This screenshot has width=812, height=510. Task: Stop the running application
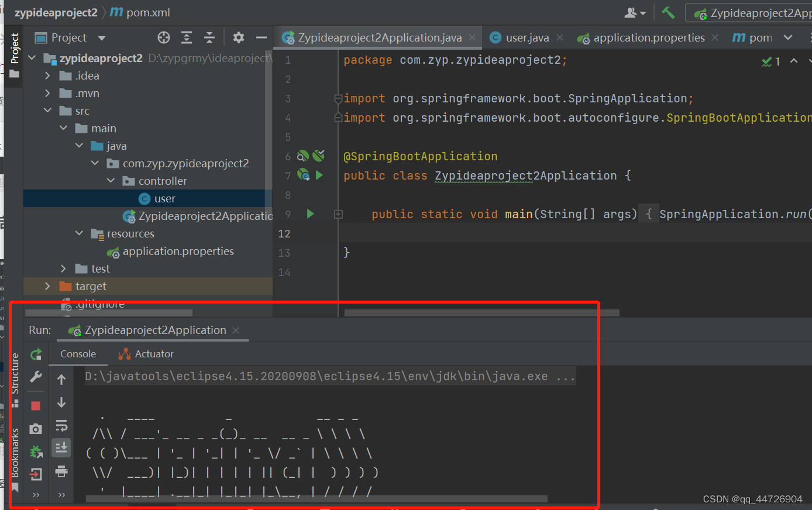pyautogui.click(x=36, y=405)
